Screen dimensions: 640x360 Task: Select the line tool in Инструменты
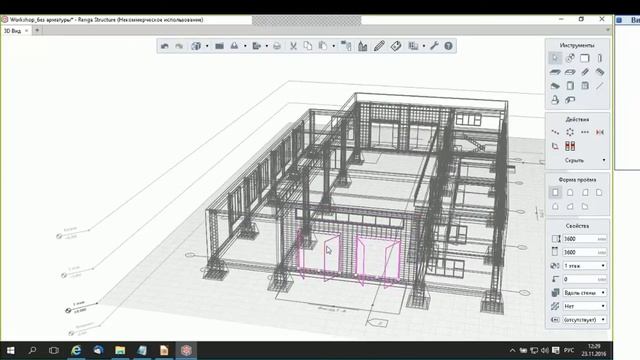coord(600,86)
